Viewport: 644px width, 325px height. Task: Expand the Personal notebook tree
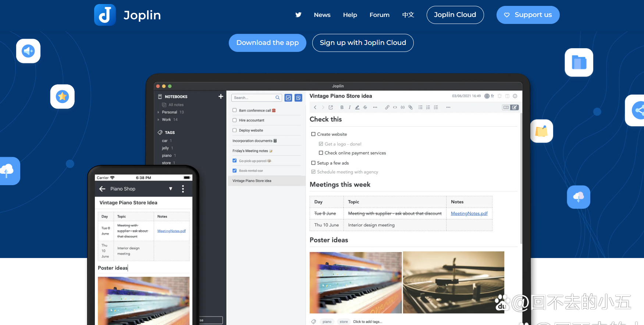[159, 112]
